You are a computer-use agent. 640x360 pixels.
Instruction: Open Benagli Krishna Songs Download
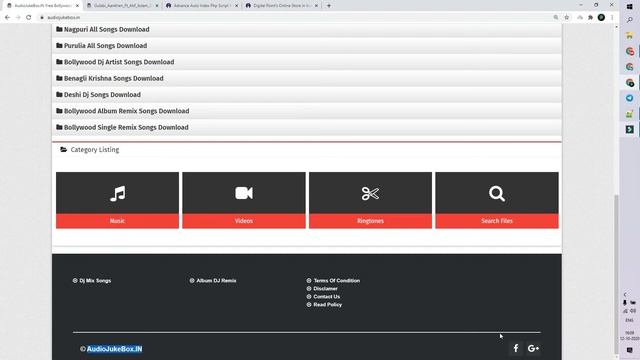pos(113,78)
